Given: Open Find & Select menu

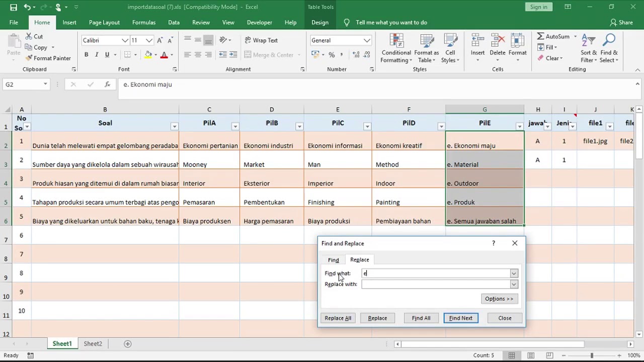Looking at the screenshot, I should coord(609,49).
